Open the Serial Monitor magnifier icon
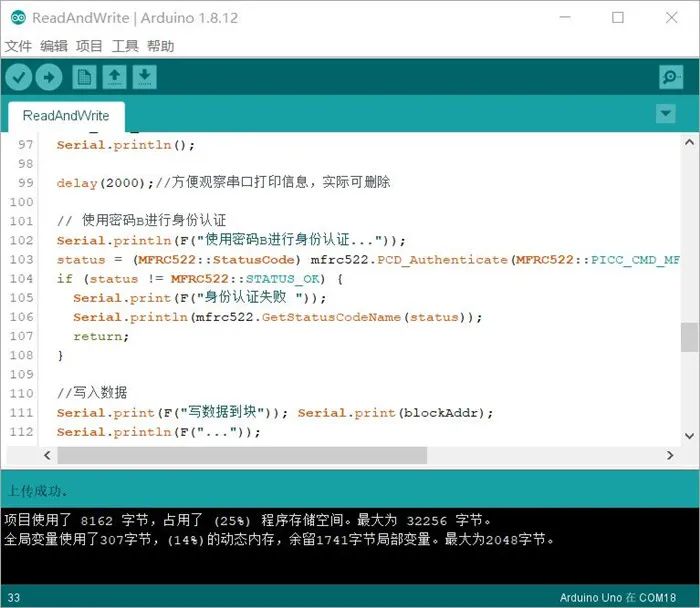Image resolution: width=700 pixels, height=608 pixels. point(671,77)
